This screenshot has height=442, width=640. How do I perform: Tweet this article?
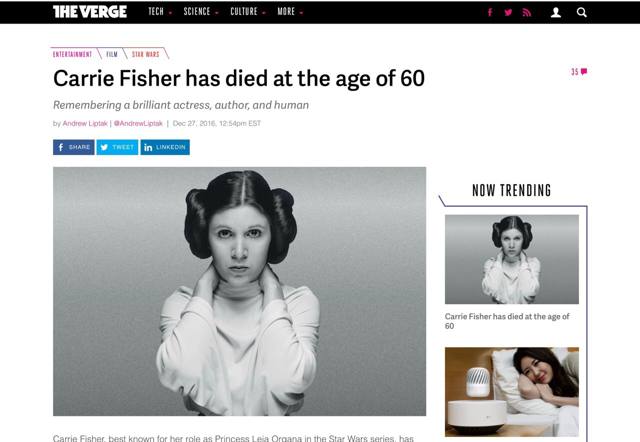pos(117,147)
